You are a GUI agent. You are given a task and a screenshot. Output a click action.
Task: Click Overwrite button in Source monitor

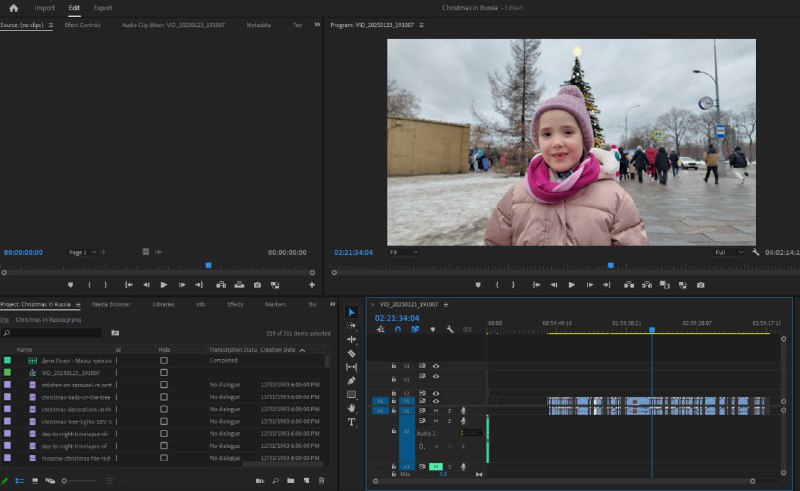click(239, 285)
